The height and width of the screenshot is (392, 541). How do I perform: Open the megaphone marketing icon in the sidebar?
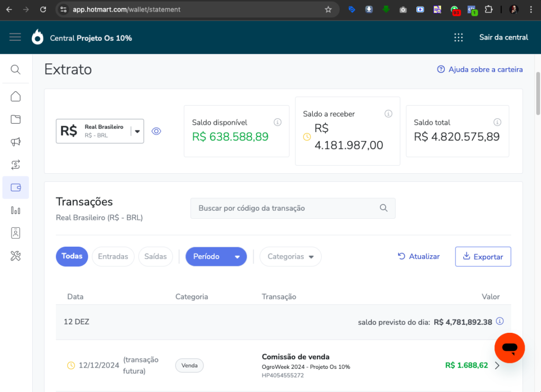16,142
